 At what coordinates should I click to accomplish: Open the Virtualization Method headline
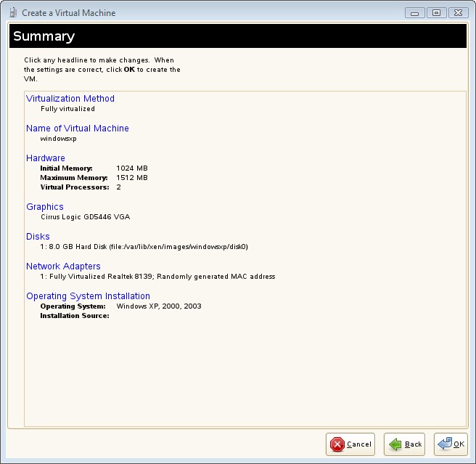pos(70,99)
